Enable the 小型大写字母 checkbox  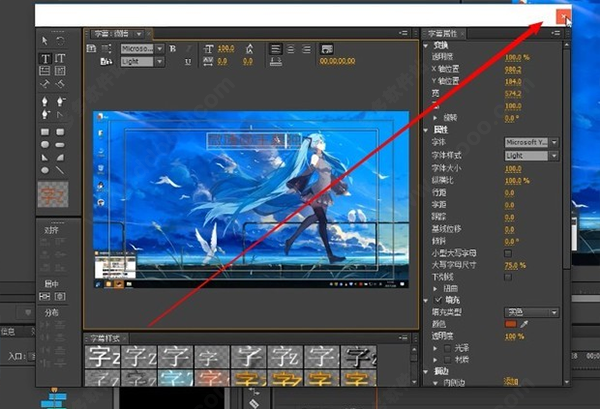[508, 253]
